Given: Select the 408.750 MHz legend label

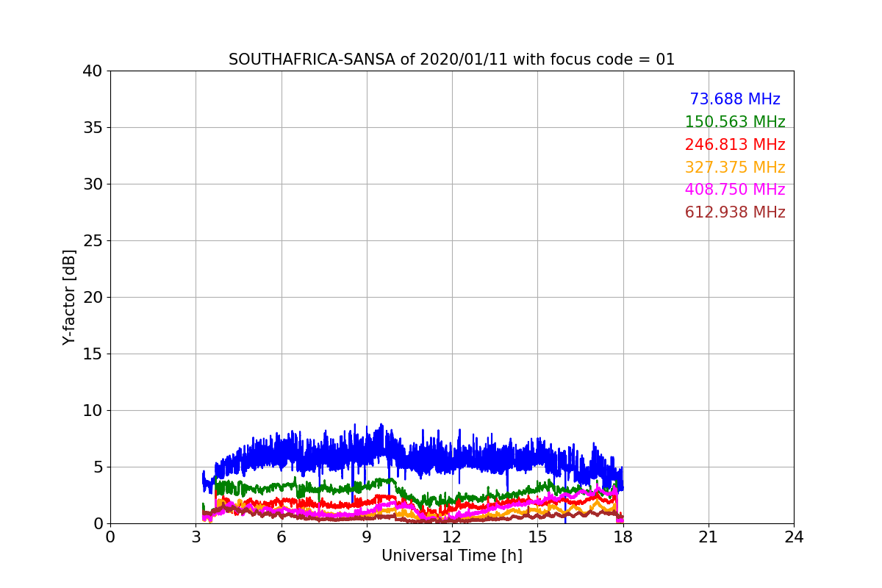Looking at the screenshot, I should [x=735, y=190].
